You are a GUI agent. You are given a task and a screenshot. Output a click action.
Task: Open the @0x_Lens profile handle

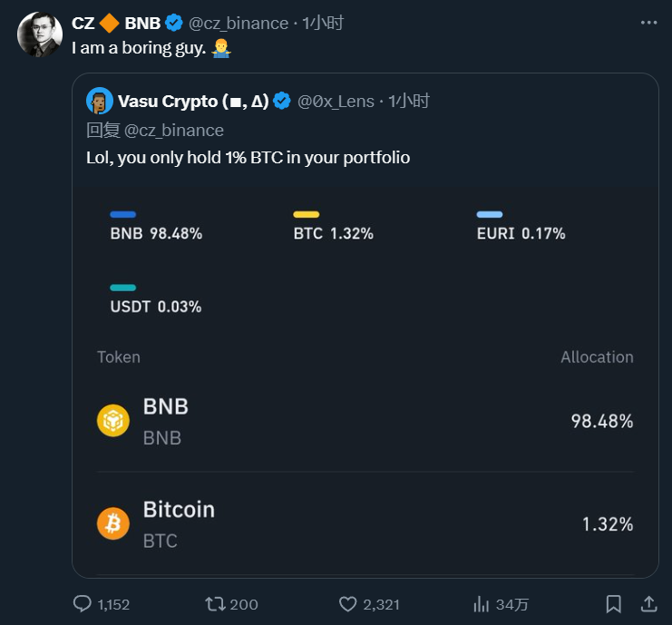[x=336, y=101]
